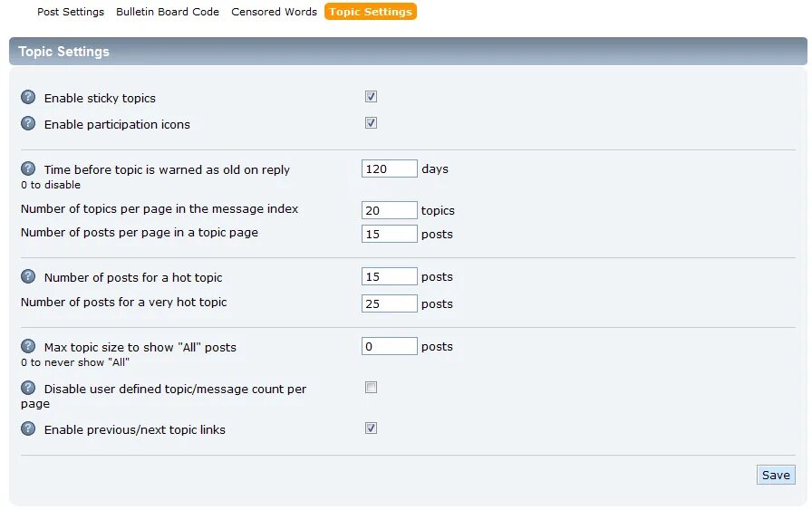Image resolution: width=812 pixels, height=510 pixels.
Task: Click the old topic warning days field
Action: (x=389, y=168)
